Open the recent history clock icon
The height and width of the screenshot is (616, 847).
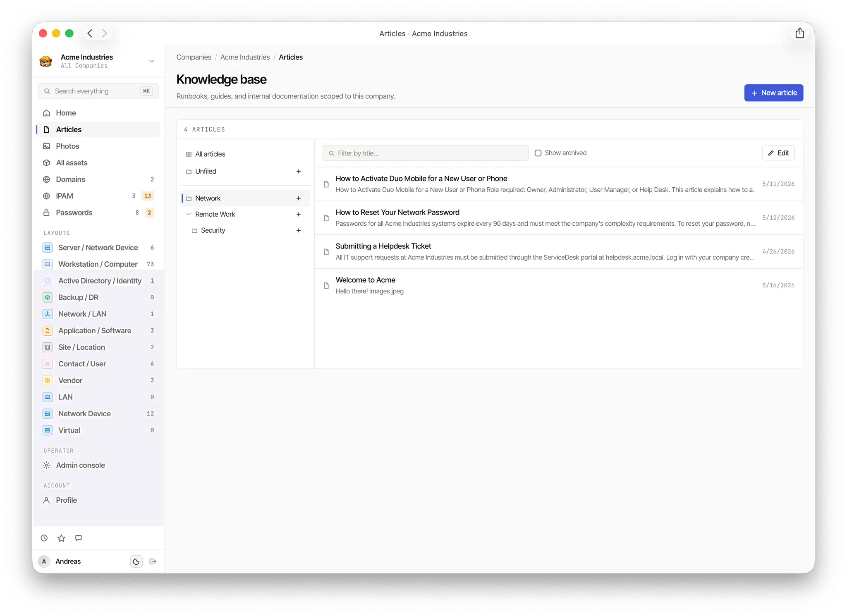(x=44, y=538)
